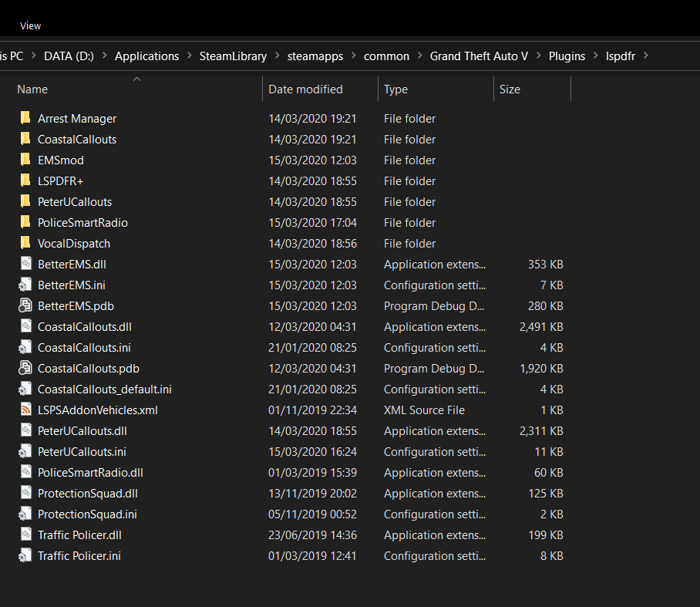
Task: Select the PoliceSmartRadio folder name
Action: tap(82, 222)
